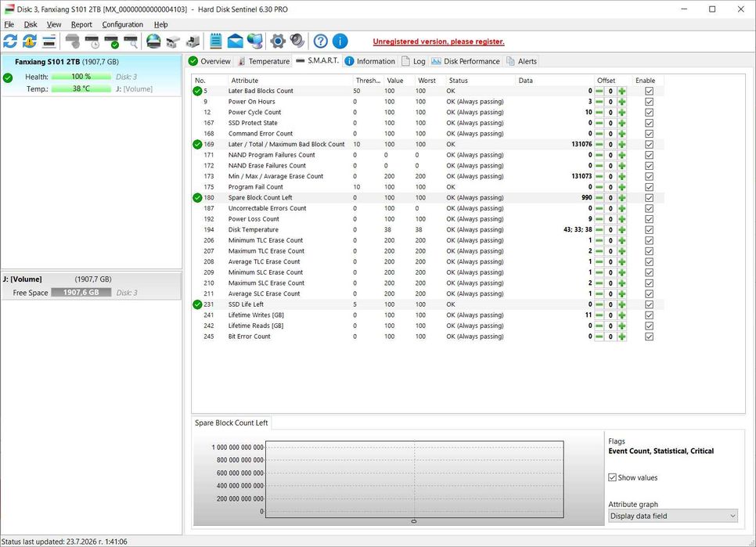756x547 pixels.
Task: Switch to the Temperature tab
Action: click(x=264, y=61)
